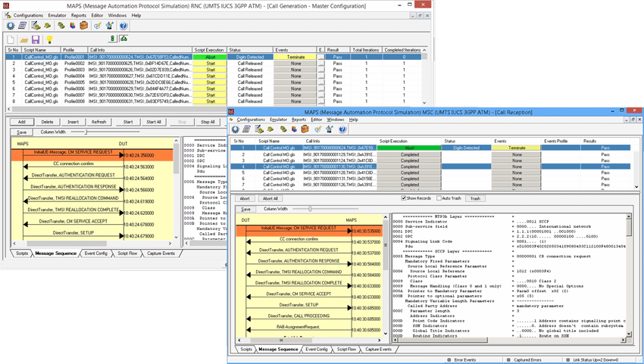The image size is (644, 364).
Task: Click Link Status Up=2 Down=0 in status bar
Action: 595,360
